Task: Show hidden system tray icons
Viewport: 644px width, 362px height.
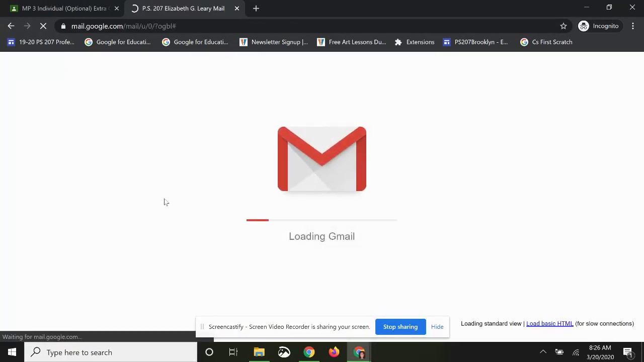Action: pyautogui.click(x=543, y=352)
